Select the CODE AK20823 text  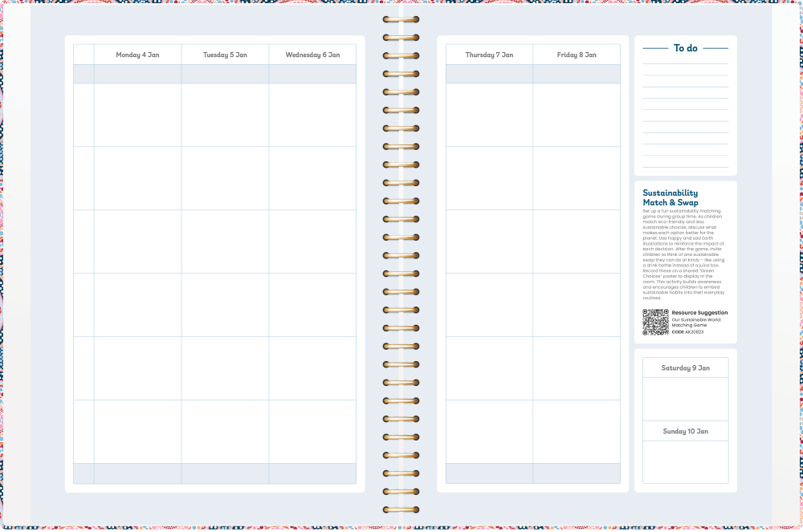(x=690, y=331)
